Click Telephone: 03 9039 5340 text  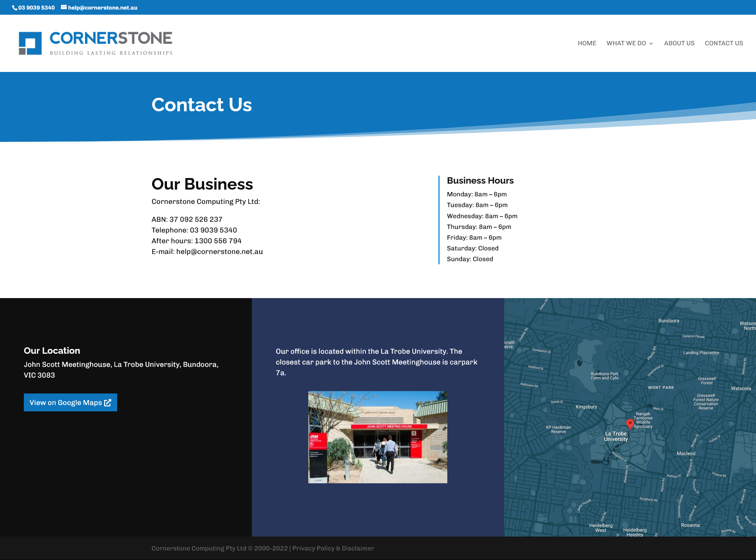point(194,230)
